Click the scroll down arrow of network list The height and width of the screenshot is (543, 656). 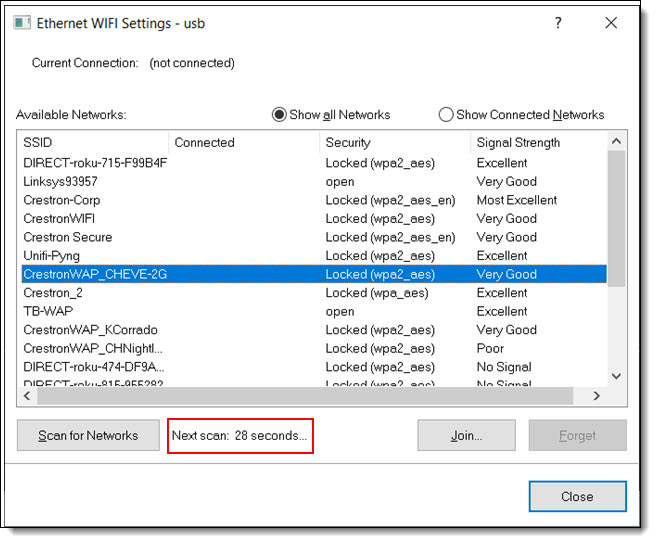pyautogui.click(x=616, y=376)
